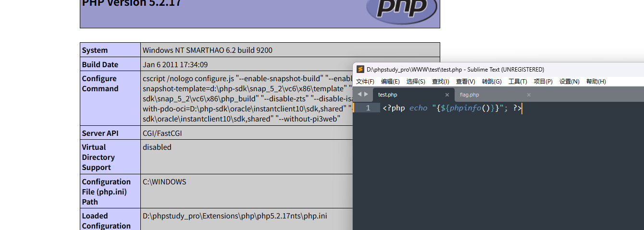Open the 工具(T) menu

(x=518, y=82)
